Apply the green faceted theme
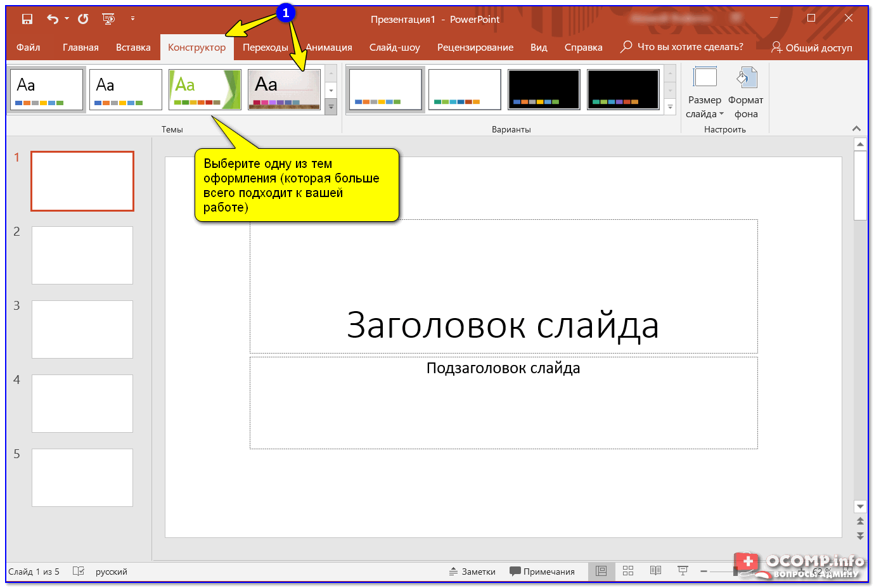Screen dimensions: 874x588 205,90
